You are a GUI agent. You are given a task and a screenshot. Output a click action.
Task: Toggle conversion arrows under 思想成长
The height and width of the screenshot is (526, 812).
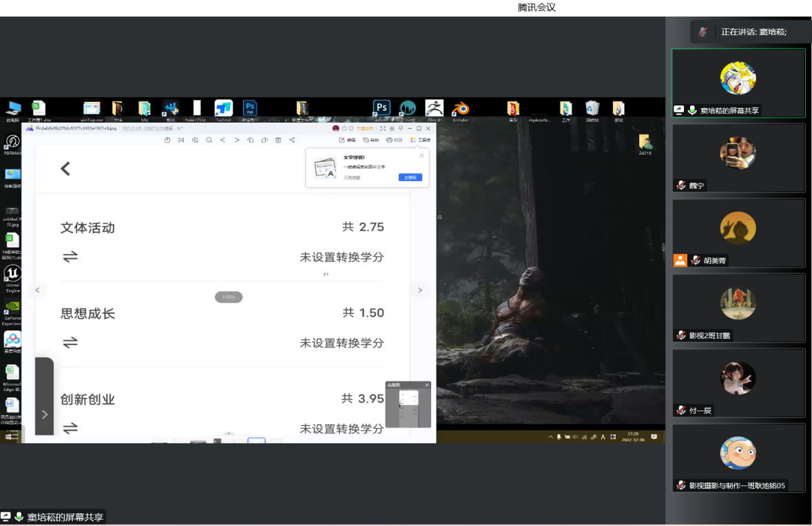70,342
